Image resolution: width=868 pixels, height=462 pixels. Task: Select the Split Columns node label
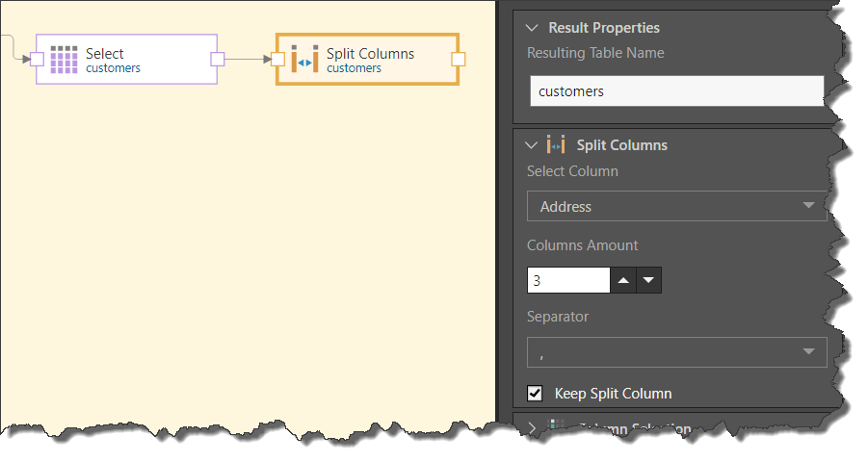tap(370, 54)
